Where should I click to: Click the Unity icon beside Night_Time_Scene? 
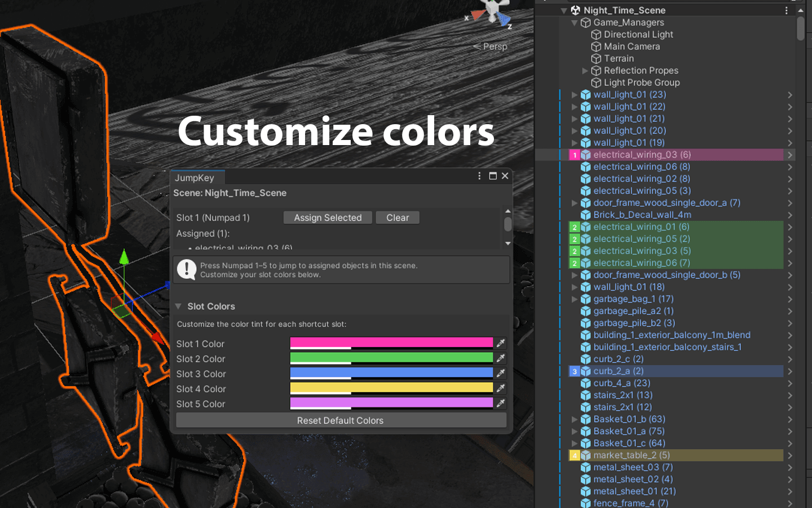coord(576,10)
